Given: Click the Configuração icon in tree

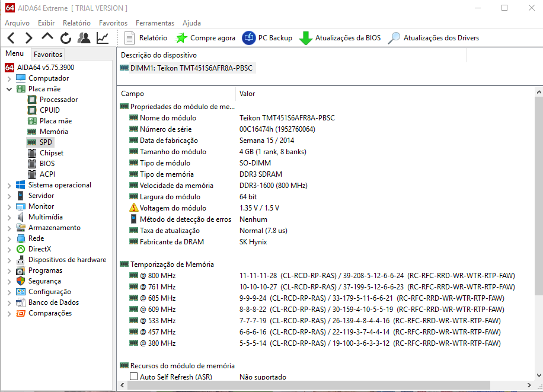Looking at the screenshot, I should [x=21, y=292].
